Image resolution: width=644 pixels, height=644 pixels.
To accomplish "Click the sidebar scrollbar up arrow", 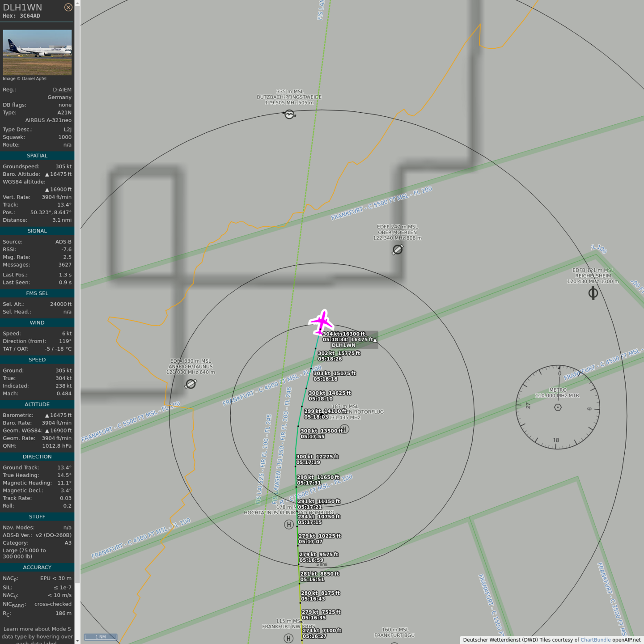I will pyautogui.click(x=77, y=3).
